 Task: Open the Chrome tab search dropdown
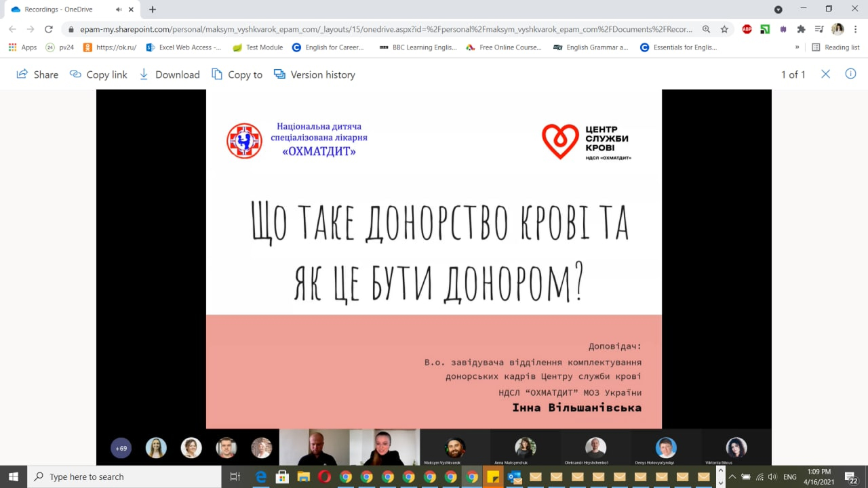[778, 9]
